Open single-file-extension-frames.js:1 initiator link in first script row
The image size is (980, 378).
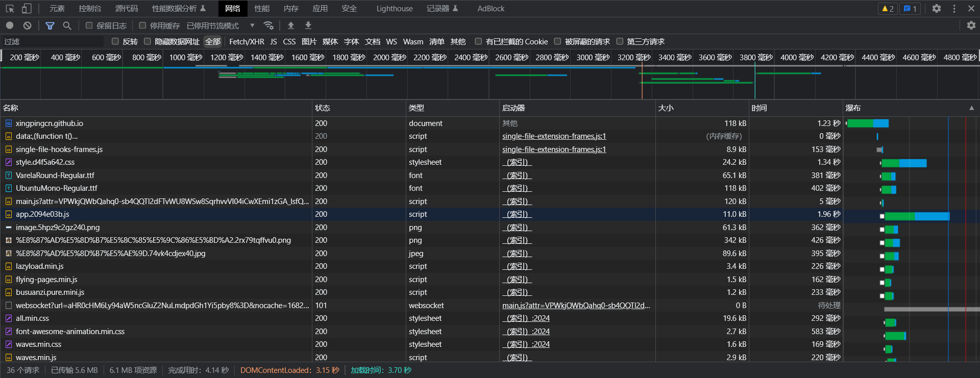554,136
